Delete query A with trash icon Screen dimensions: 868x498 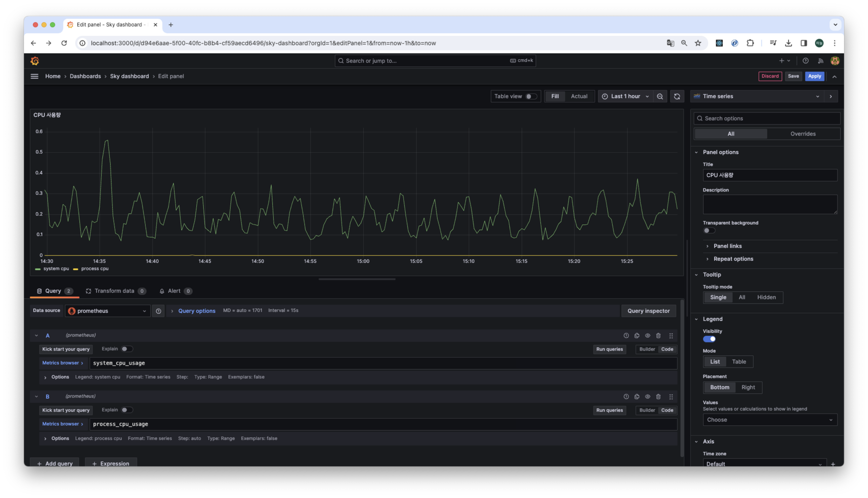[x=658, y=336]
